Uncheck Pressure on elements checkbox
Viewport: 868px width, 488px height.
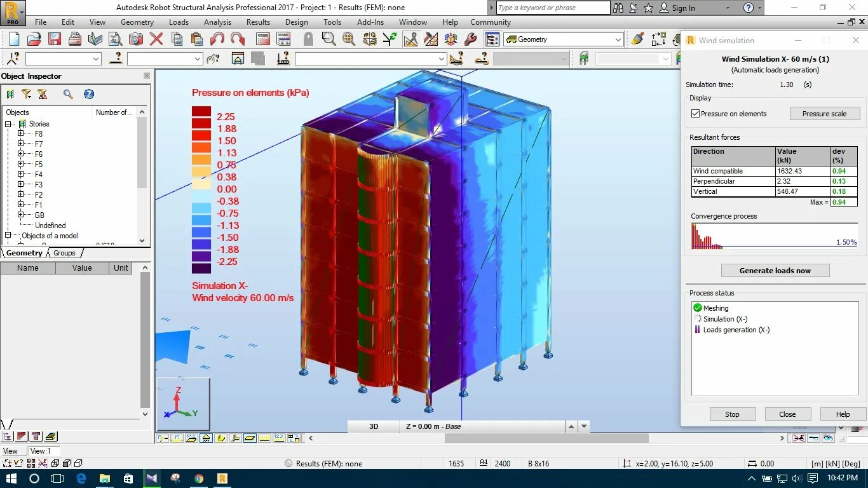coord(695,114)
